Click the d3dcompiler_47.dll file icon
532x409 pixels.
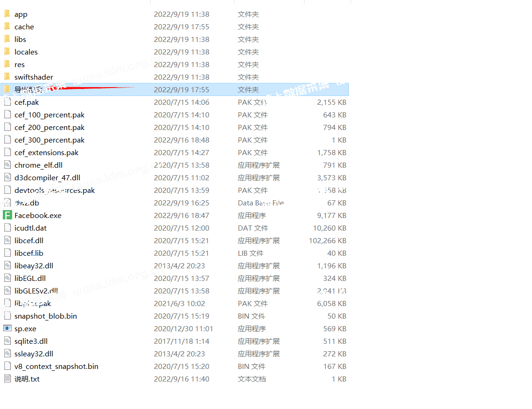pyautogui.click(x=7, y=177)
